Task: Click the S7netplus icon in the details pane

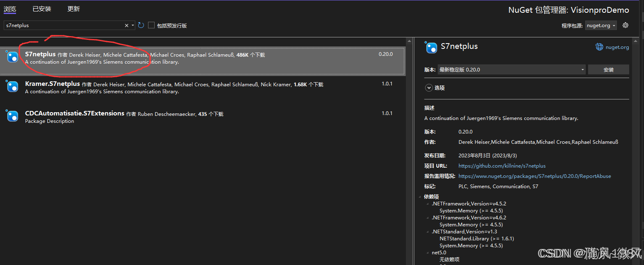Action: tap(431, 48)
